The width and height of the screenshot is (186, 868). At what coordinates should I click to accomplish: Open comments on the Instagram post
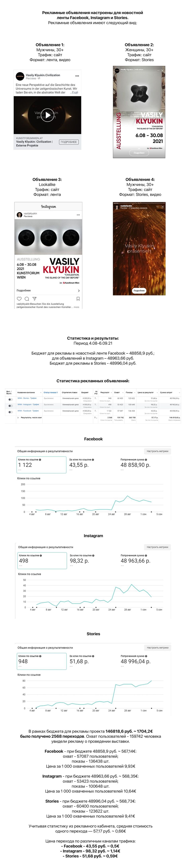point(27,299)
